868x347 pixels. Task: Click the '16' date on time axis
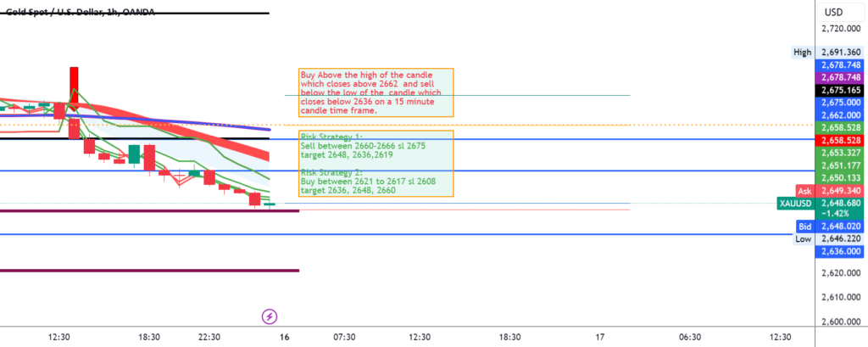285,337
